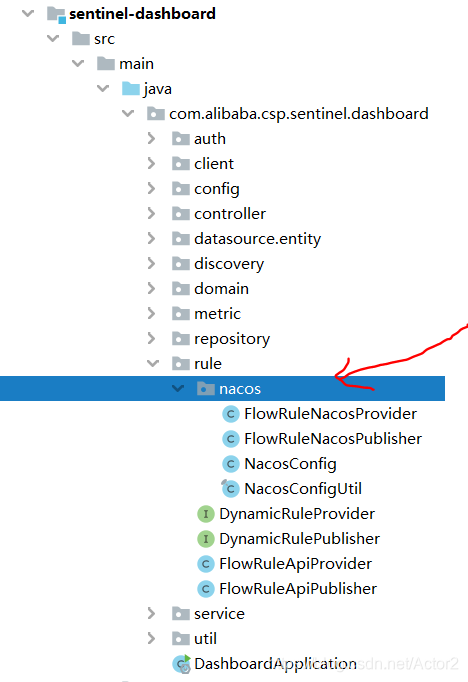Expand the util package

[x=151, y=639]
